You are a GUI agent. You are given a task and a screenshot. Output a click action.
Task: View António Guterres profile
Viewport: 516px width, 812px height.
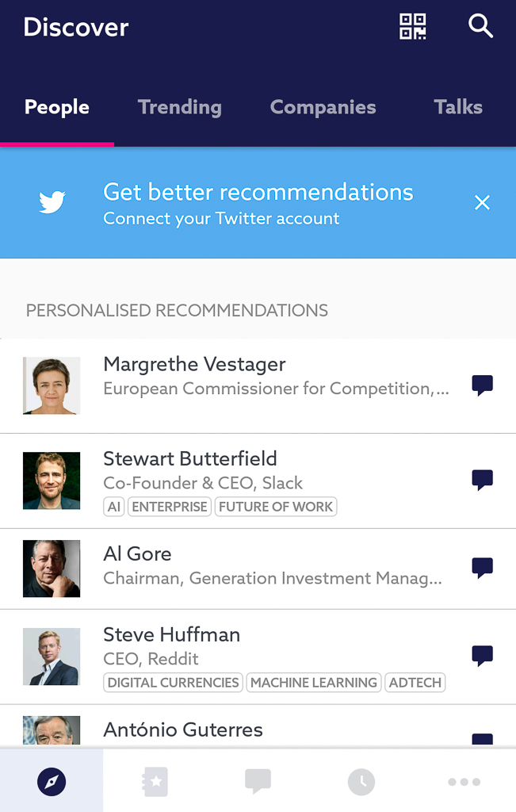tap(183, 730)
